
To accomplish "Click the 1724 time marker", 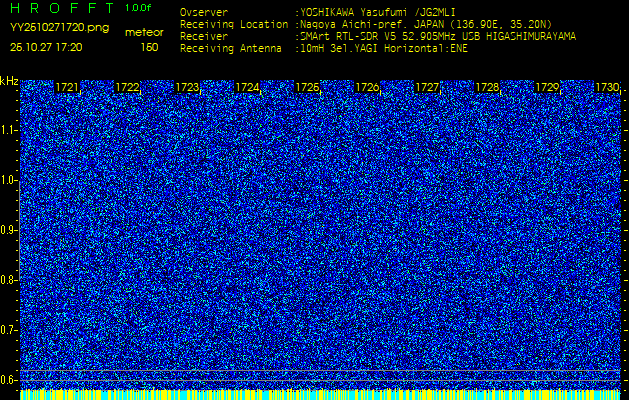I will 247,87.
